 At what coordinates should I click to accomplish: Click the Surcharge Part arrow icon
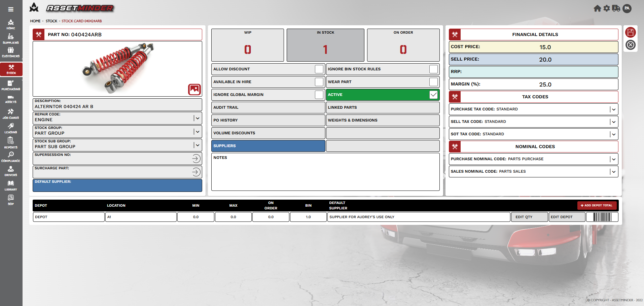click(196, 172)
